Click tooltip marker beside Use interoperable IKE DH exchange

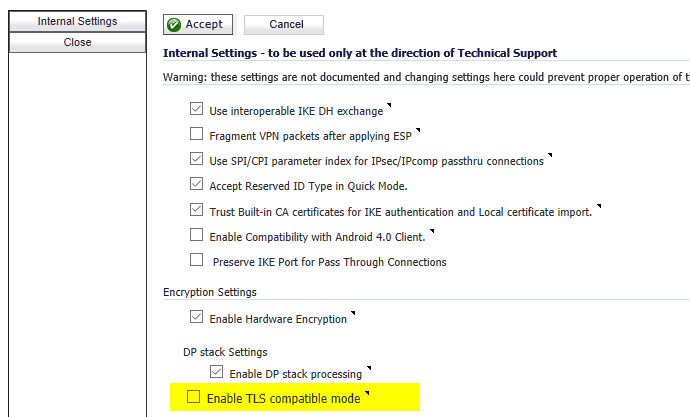tap(389, 105)
